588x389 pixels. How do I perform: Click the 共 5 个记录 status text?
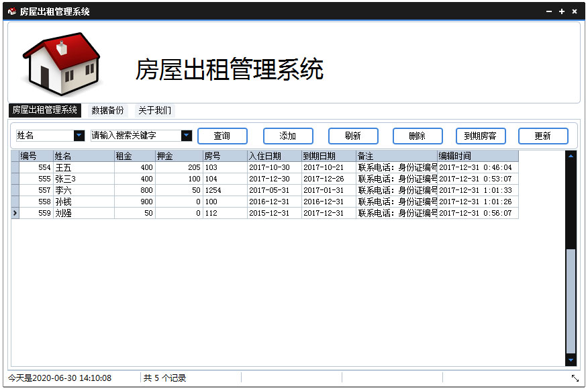(164, 378)
